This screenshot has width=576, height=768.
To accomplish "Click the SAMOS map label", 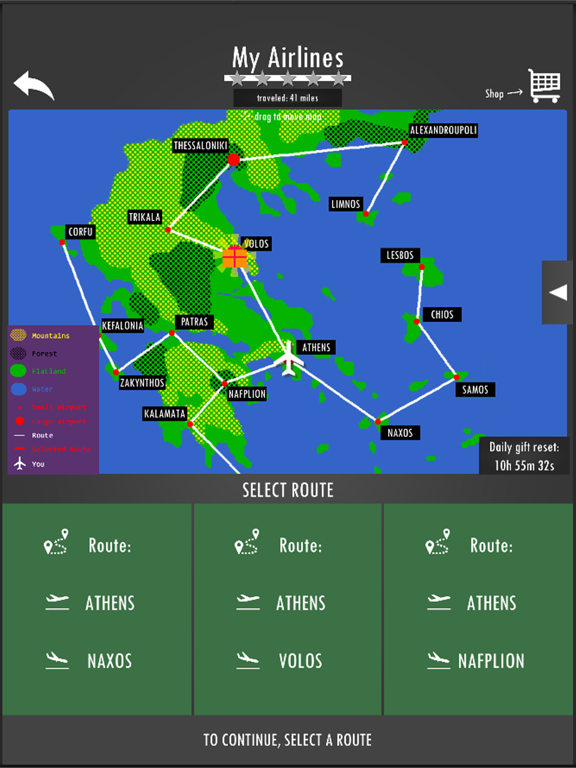I will pos(475,390).
